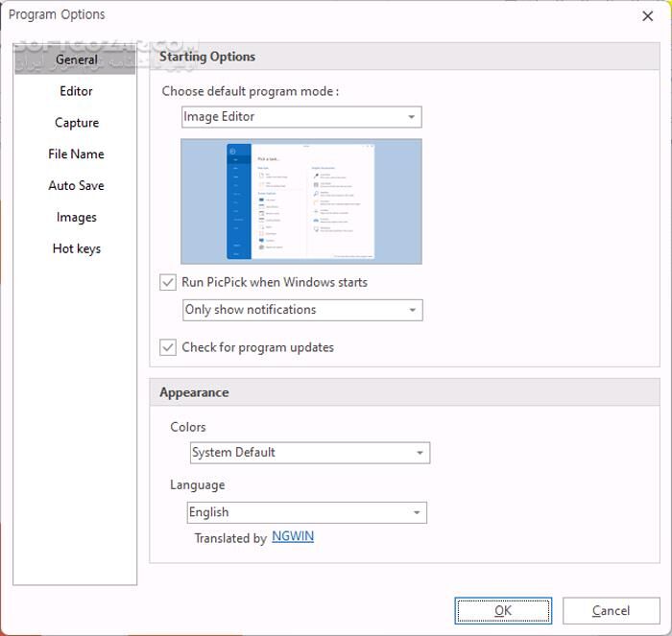Show the Images settings section
This screenshot has height=636, width=672.
(x=76, y=217)
